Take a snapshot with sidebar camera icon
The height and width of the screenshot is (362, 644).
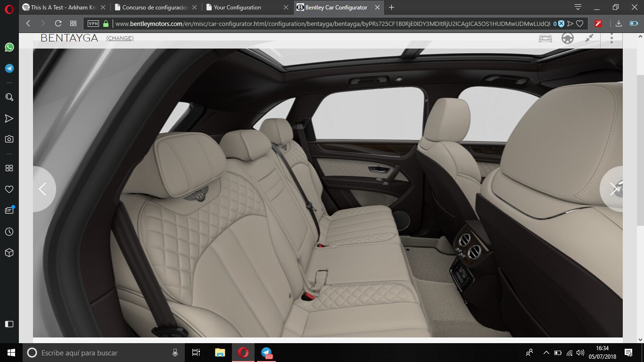coord(9,139)
